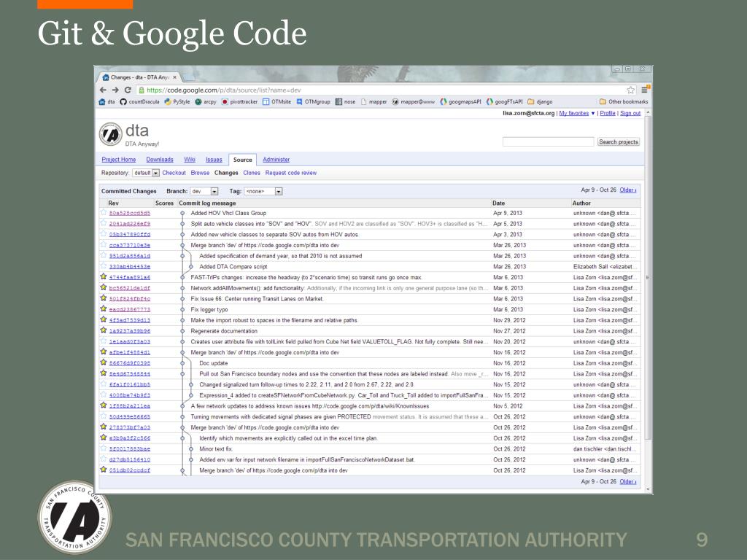Click the dta project logo
This screenshot has height=560, width=747.
pyautogui.click(x=111, y=134)
